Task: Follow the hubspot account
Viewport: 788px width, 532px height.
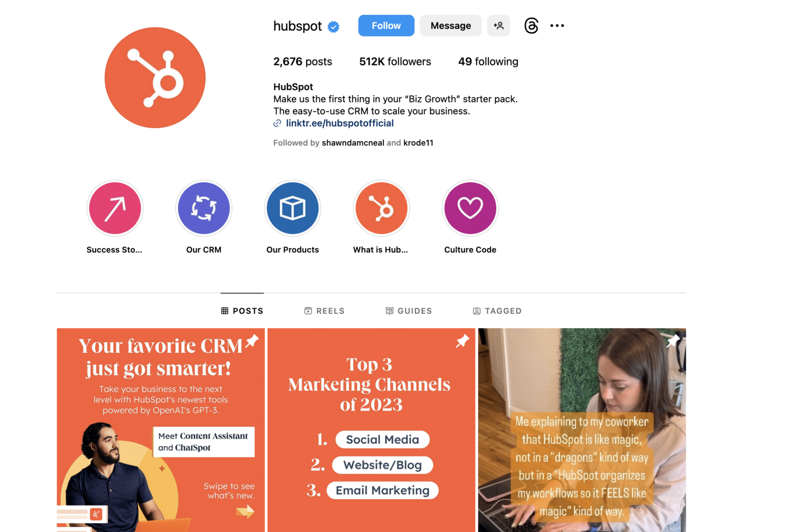Action: (386, 26)
